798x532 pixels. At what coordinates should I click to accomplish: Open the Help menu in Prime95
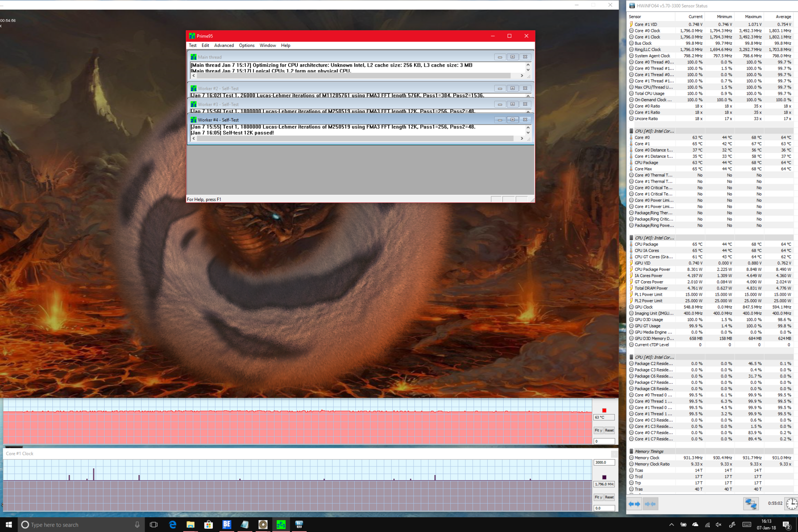click(286, 45)
